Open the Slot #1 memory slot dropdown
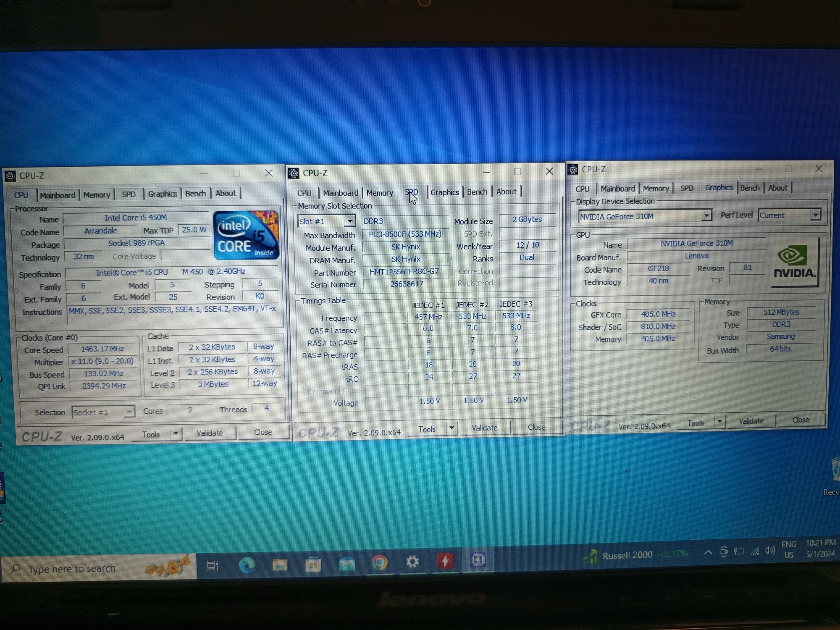The image size is (840, 630). (x=326, y=221)
